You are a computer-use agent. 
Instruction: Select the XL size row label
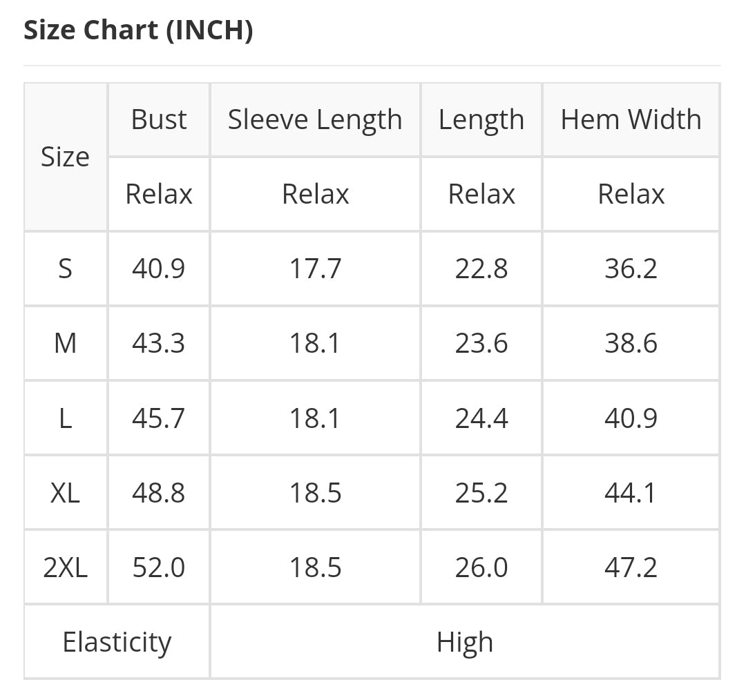[x=65, y=493]
